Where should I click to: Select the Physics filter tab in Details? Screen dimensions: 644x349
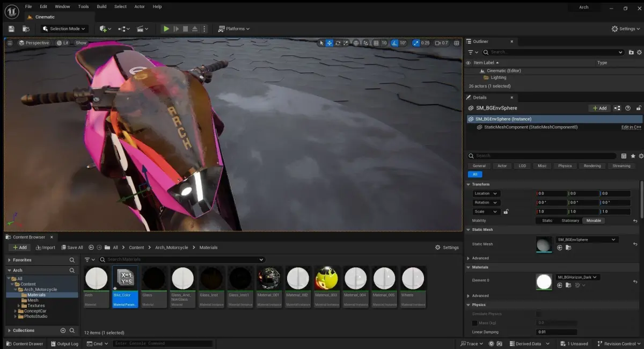[565, 166]
